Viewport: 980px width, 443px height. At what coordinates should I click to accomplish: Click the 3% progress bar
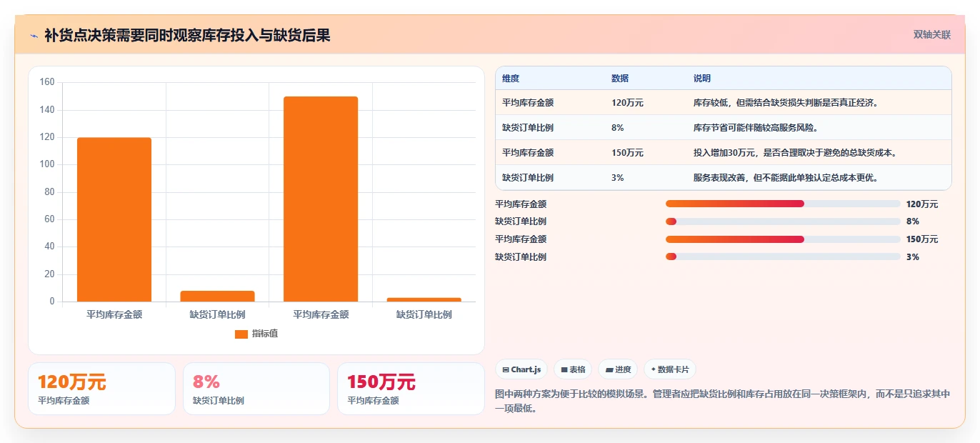click(x=783, y=257)
